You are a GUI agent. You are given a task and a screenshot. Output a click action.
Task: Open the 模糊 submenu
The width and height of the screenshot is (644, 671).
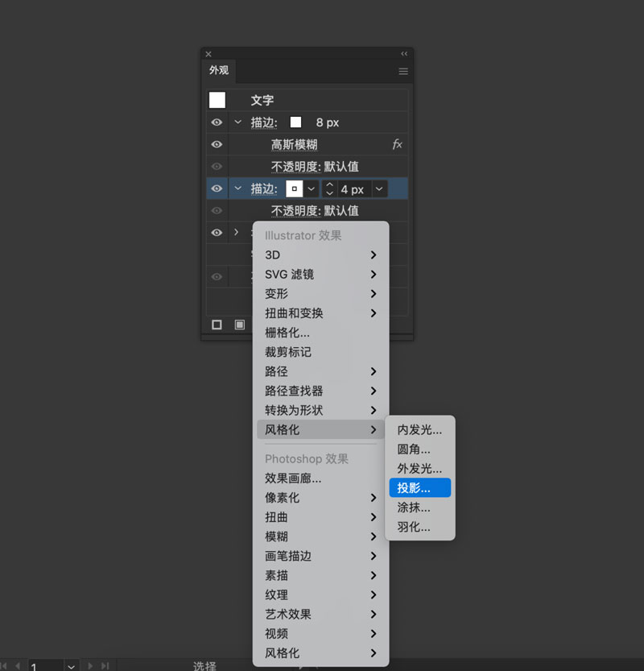coord(320,536)
